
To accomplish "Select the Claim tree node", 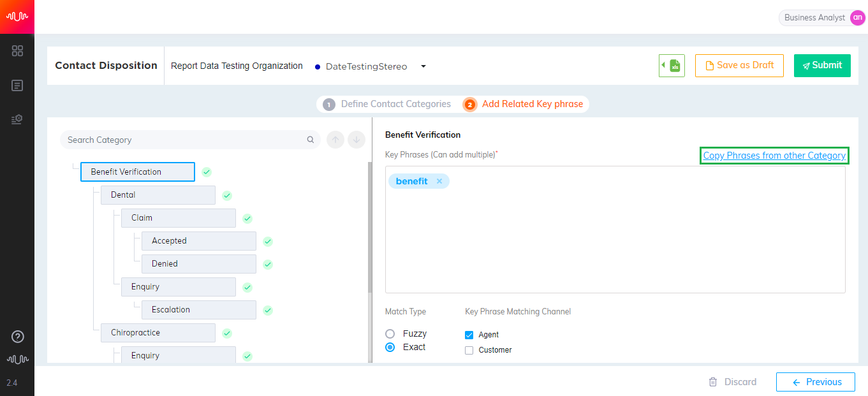I will pyautogui.click(x=179, y=218).
